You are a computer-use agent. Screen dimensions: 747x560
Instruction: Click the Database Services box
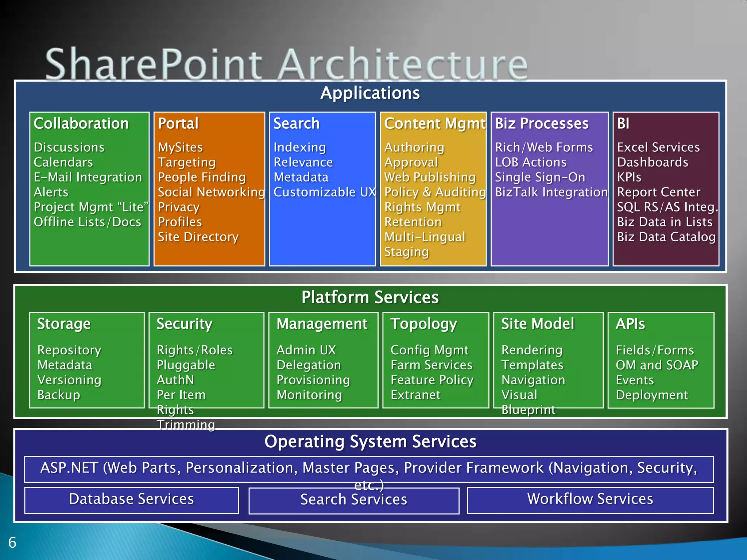131,499
